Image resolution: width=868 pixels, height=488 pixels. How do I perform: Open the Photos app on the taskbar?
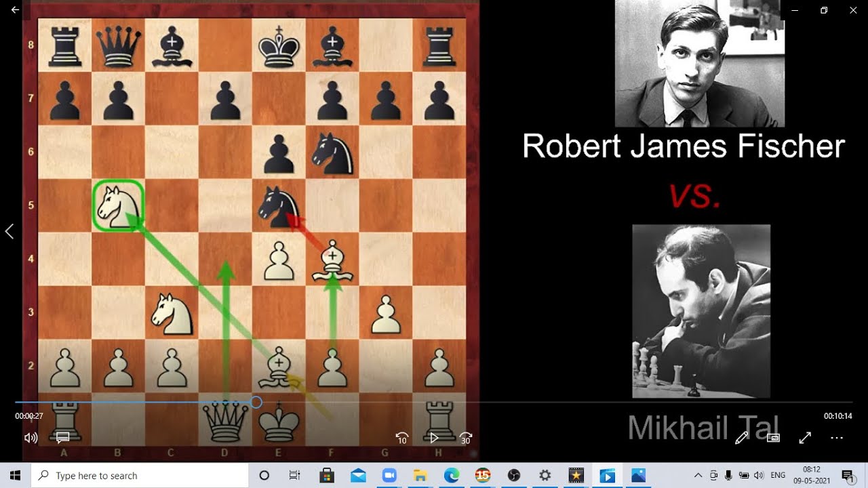pos(638,475)
